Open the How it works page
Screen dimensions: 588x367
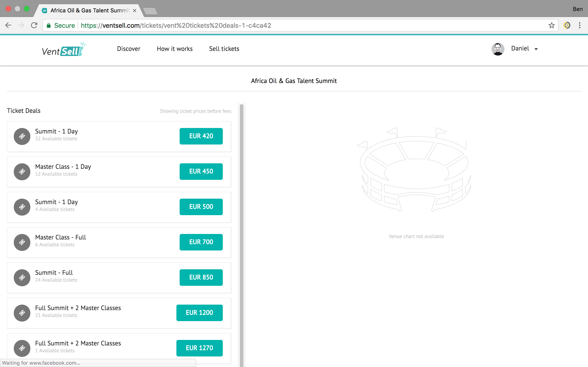click(175, 49)
